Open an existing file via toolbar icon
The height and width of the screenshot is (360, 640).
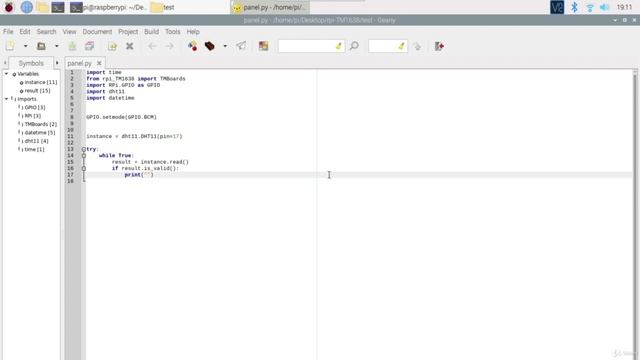[41, 46]
